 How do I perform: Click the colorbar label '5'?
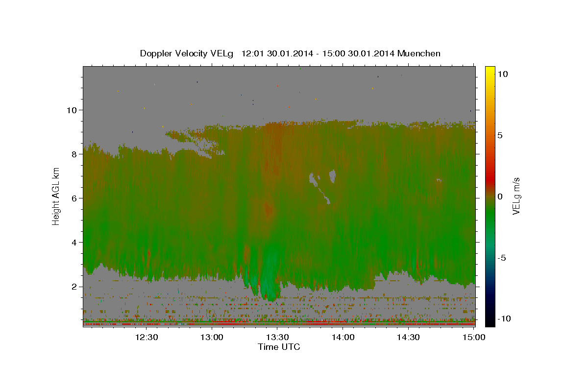pos(500,135)
